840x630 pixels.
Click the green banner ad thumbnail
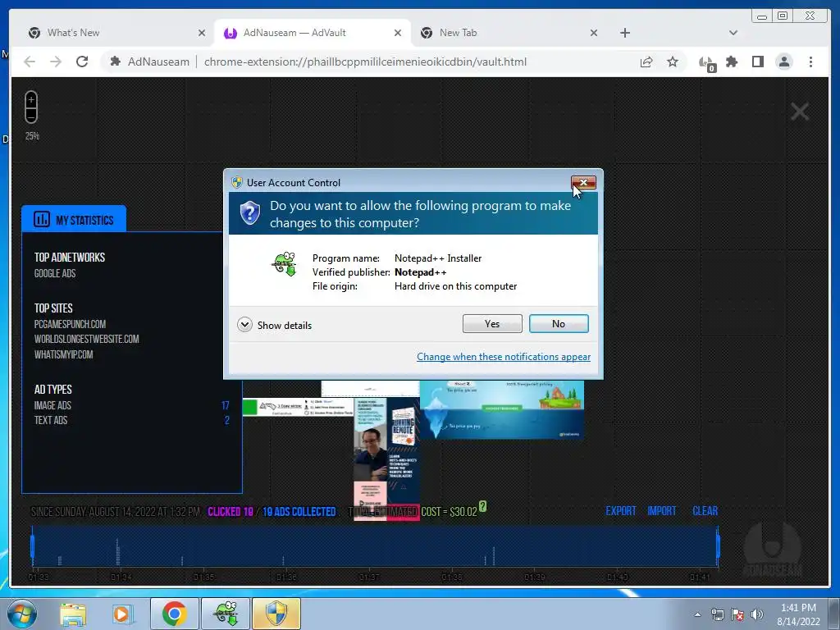(x=298, y=407)
